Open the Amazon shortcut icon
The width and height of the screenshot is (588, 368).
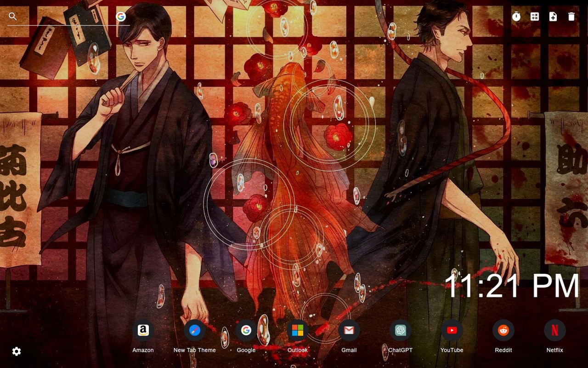coord(143,330)
